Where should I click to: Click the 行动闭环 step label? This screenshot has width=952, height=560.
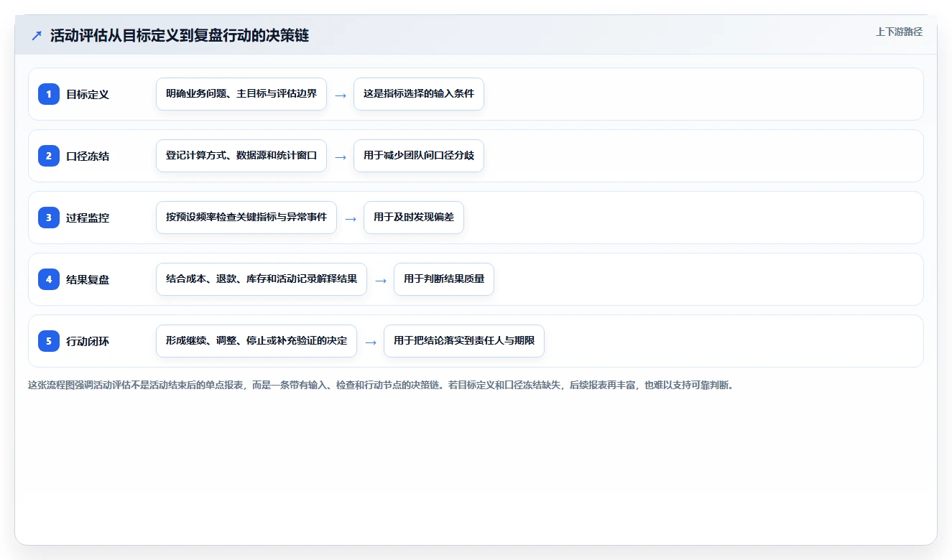(x=88, y=341)
